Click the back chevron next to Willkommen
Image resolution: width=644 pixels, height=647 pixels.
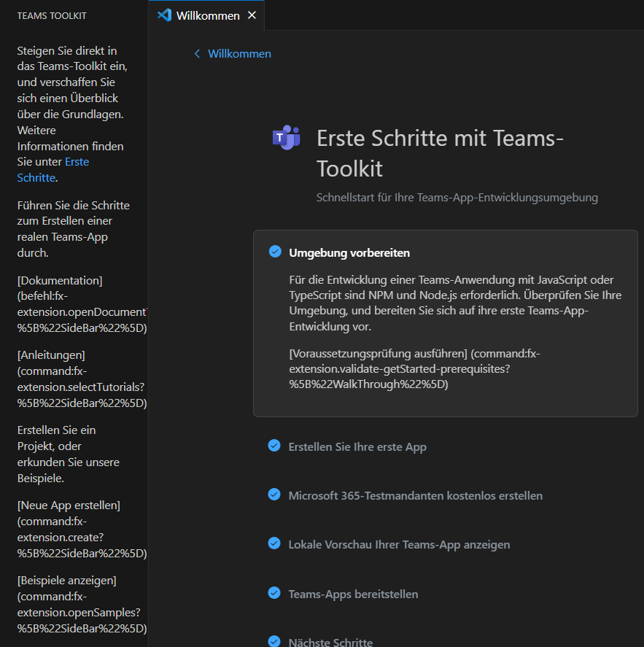(197, 54)
